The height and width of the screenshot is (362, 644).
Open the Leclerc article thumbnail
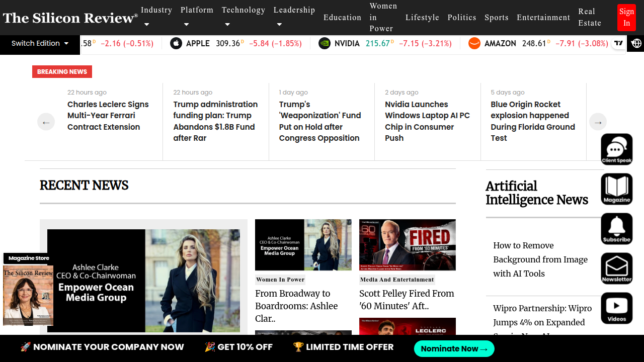[408, 326]
